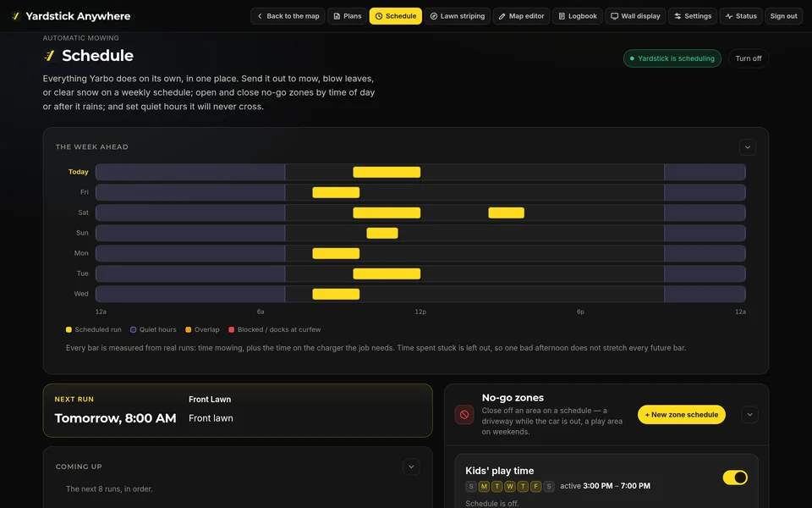Click the 6p time axis label
Screen dimensions: 812x508
click(x=580, y=312)
